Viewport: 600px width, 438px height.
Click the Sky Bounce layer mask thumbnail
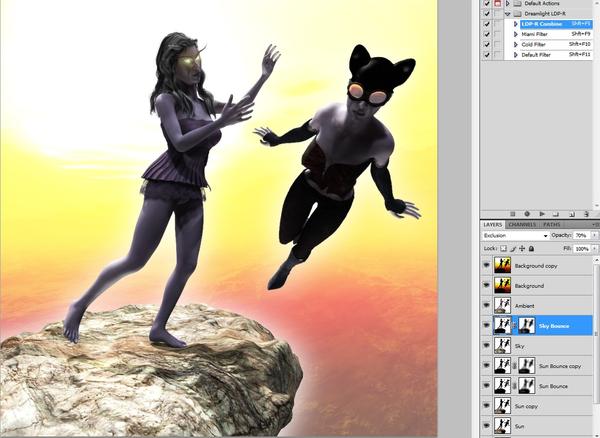pos(527,326)
